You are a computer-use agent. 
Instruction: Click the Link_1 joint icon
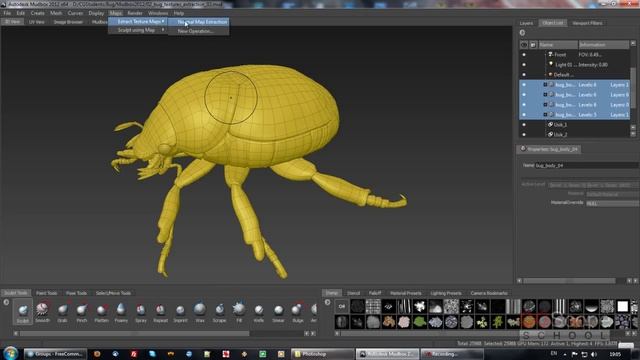(x=550, y=124)
